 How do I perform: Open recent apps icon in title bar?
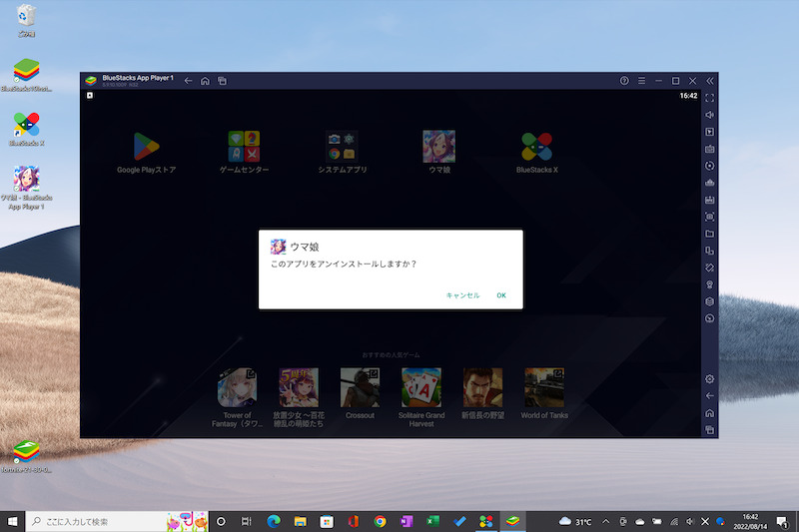tap(223, 80)
